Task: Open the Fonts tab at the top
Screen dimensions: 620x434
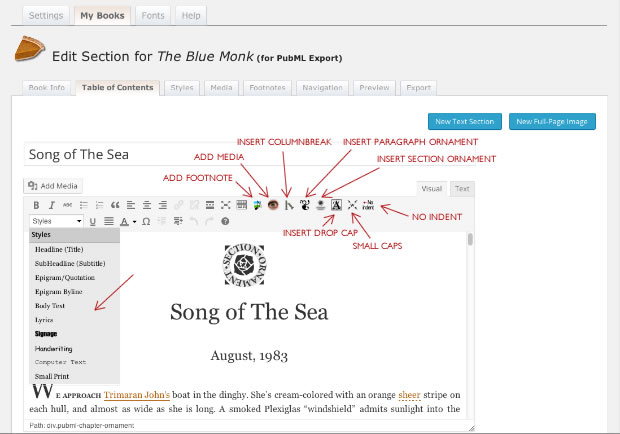Action: point(151,16)
